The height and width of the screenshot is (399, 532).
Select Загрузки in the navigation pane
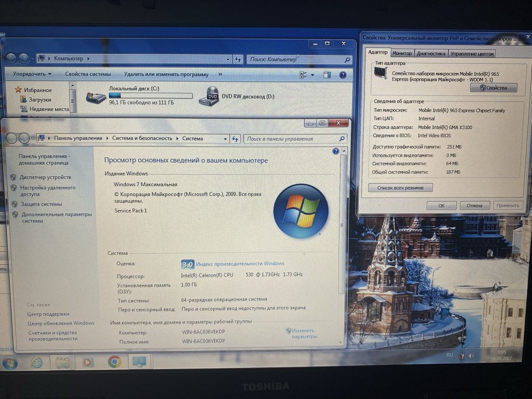point(40,100)
